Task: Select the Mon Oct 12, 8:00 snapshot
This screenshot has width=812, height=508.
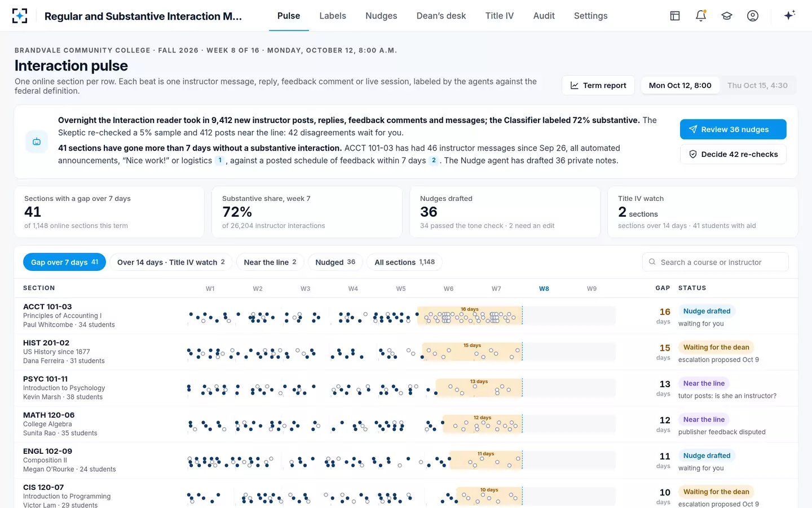Action: pos(680,85)
